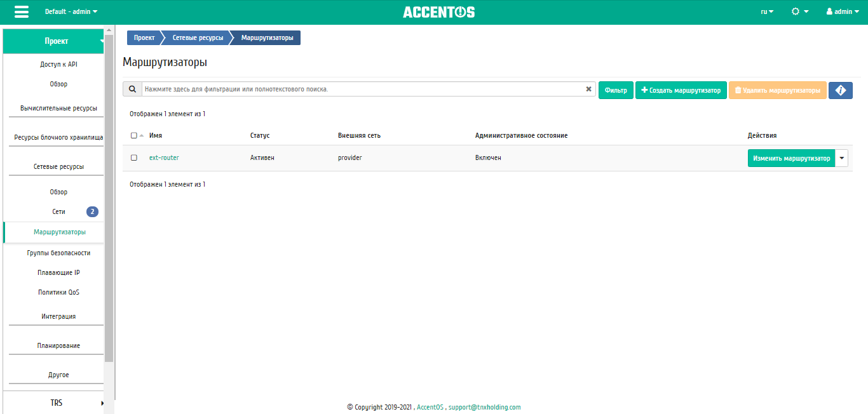The width and height of the screenshot is (868, 414).
Task: Clear the search field with X icon
Action: point(588,90)
